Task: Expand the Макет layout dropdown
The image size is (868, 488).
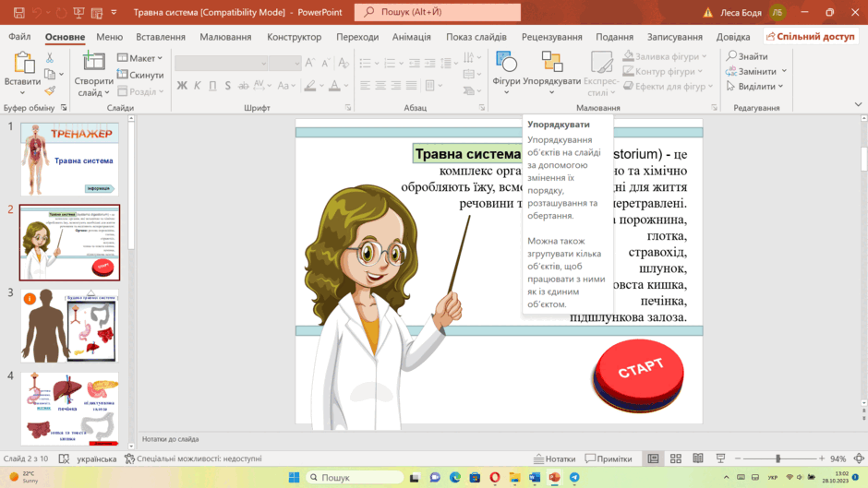Action: tap(140, 58)
